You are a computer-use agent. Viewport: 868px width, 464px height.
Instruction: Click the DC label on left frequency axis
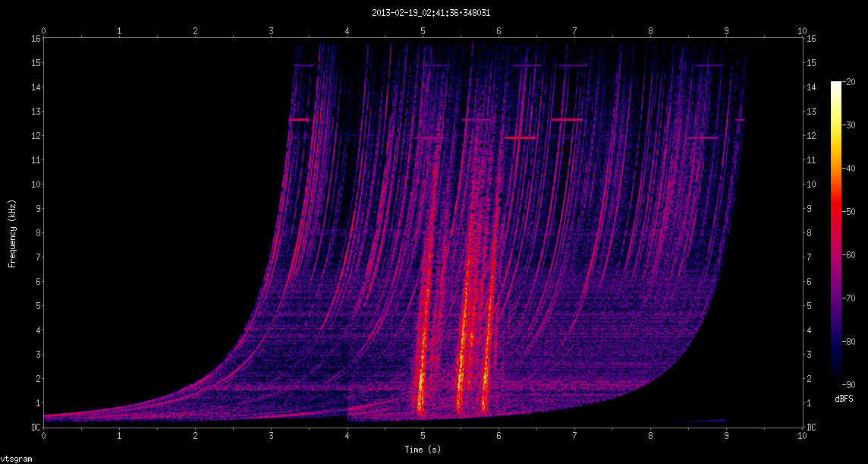coord(35,428)
